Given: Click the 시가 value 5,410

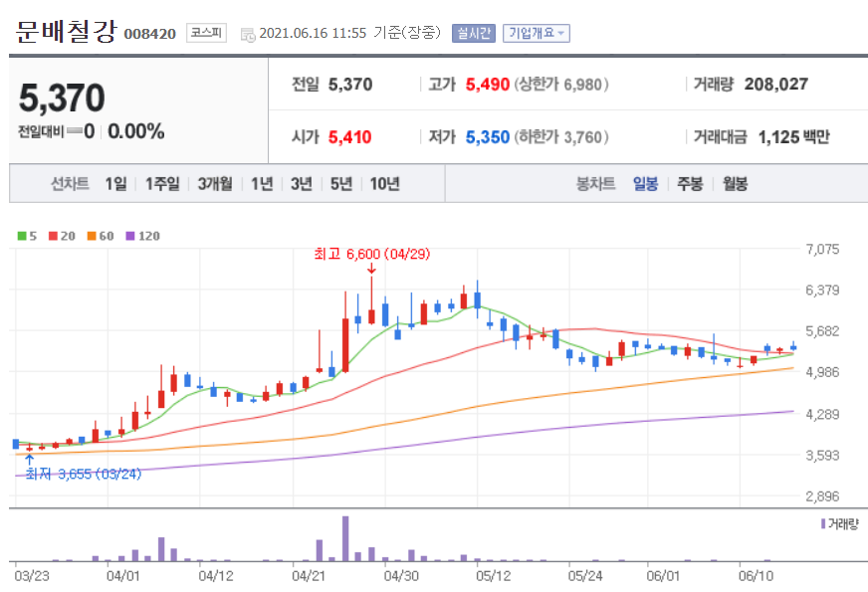Looking at the screenshot, I should (x=349, y=136).
